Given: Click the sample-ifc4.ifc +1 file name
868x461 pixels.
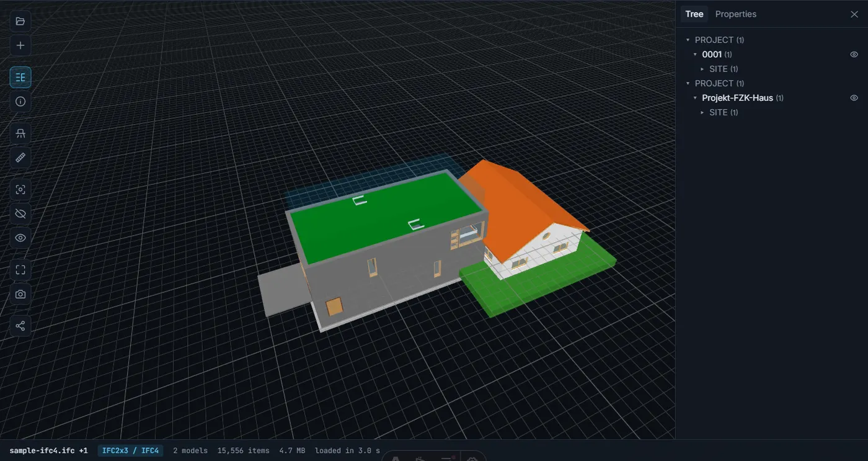Looking at the screenshot, I should pos(48,450).
